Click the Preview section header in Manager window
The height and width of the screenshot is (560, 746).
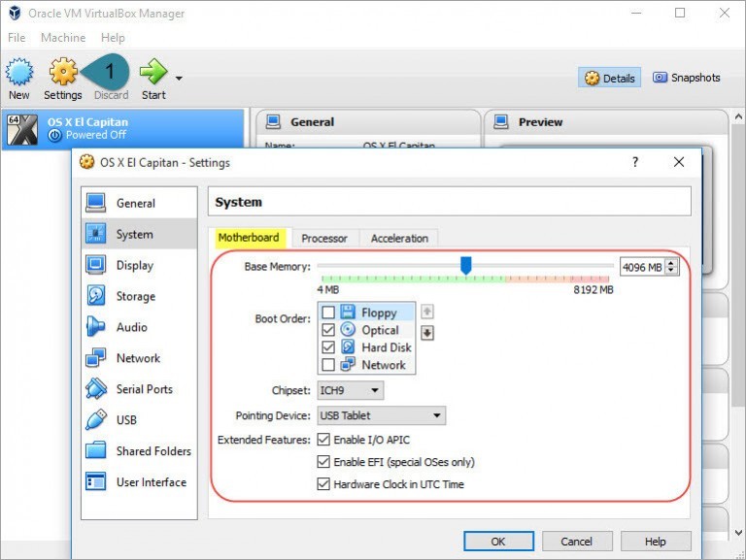coord(606,122)
